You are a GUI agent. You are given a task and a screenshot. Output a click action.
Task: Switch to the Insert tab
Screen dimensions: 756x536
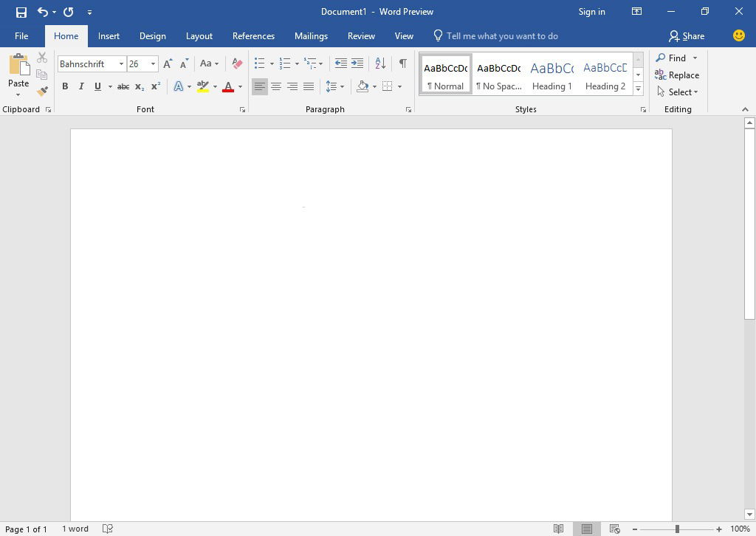109,36
